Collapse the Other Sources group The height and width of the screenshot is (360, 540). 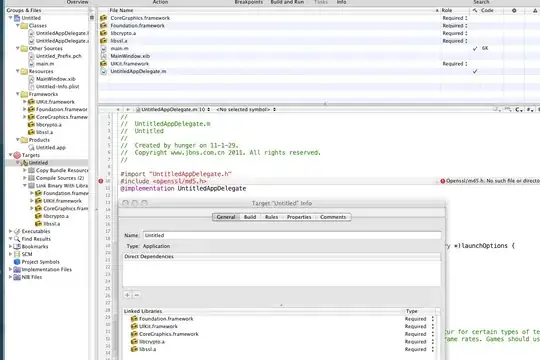click(x=18, y=48)
